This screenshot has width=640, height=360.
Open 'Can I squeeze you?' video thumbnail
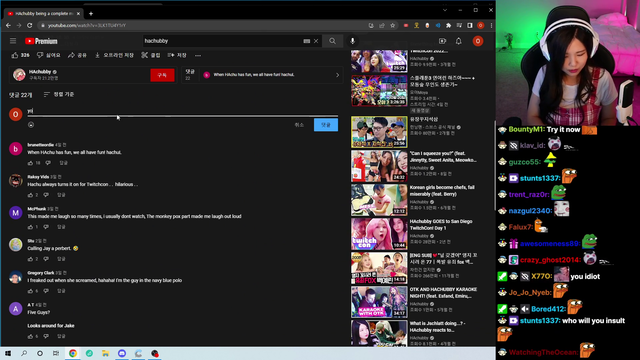coord(379,166)
